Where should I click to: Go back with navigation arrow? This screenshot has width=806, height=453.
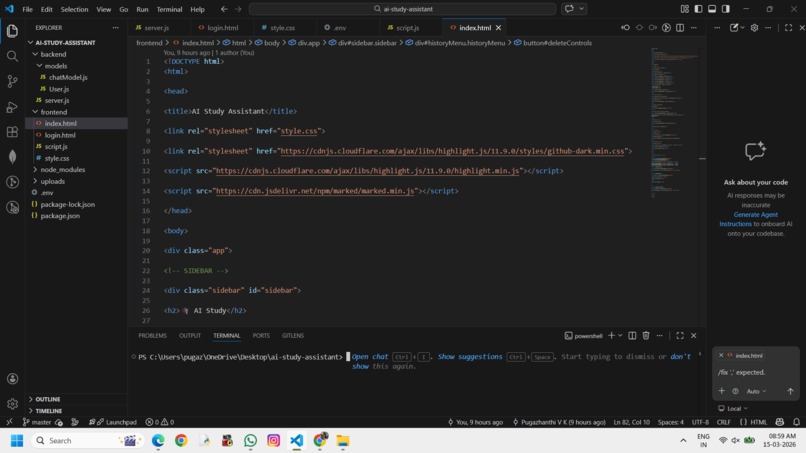(224, 9)
